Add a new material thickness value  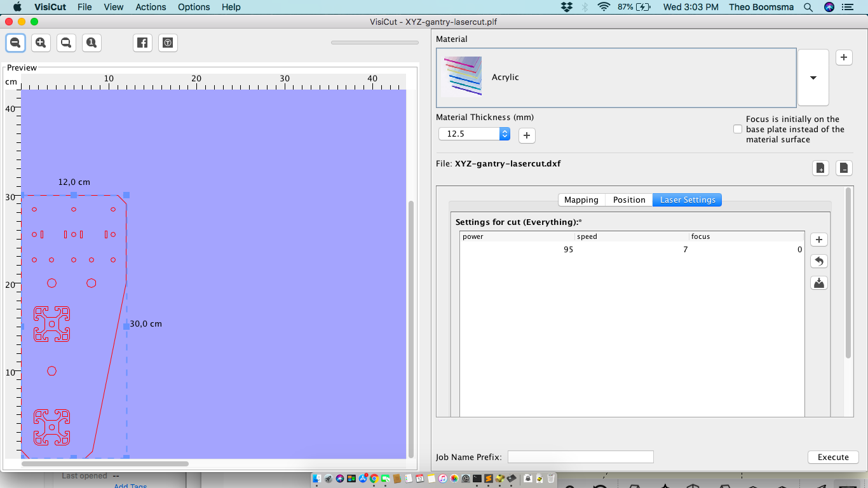[527, 135]
